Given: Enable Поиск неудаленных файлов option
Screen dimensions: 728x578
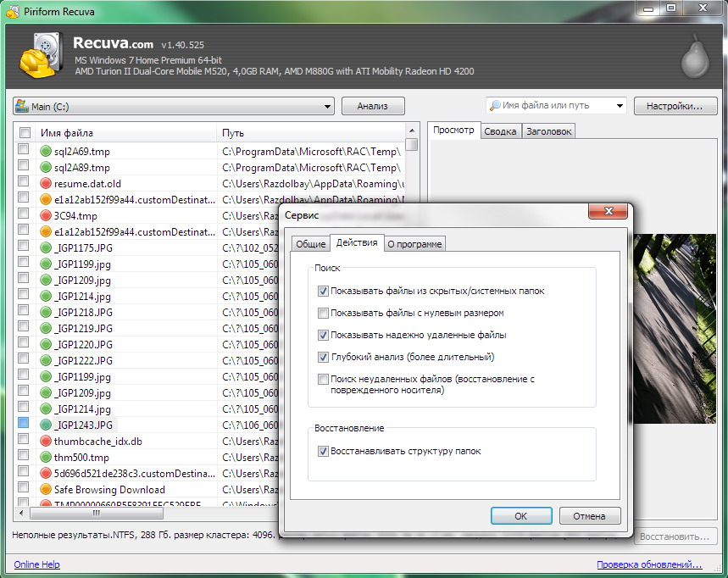Looking at the screenshot, I should [323, 380].
